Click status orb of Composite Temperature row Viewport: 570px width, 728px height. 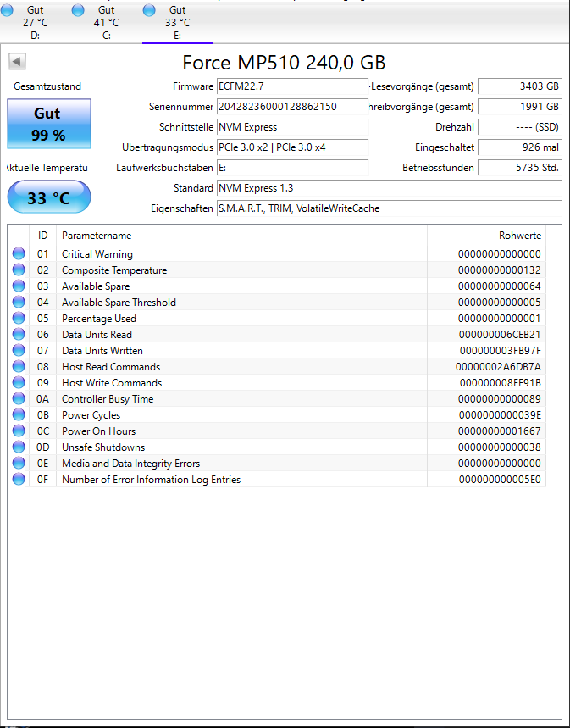pyautogui.click(x=19, y=270)
